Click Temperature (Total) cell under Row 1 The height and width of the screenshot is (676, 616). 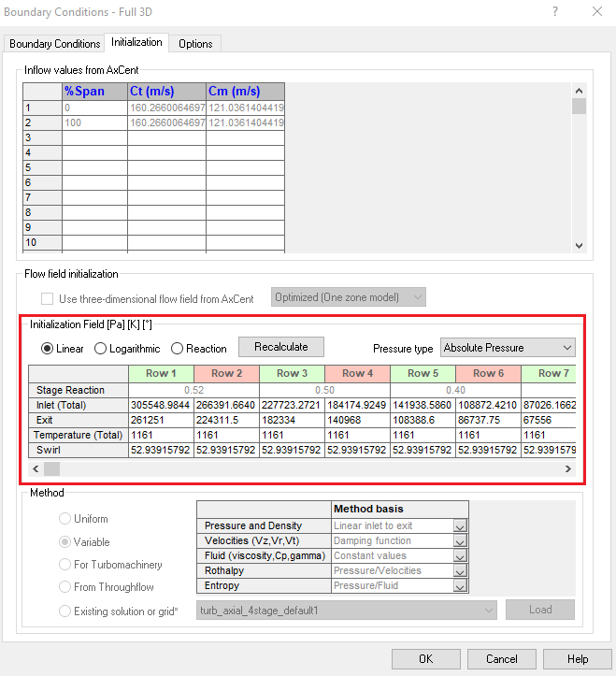[x=161, y=435]
